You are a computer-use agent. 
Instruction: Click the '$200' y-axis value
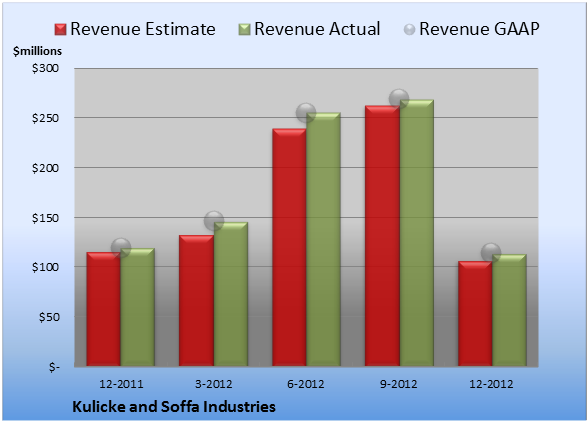pos(45,168)
